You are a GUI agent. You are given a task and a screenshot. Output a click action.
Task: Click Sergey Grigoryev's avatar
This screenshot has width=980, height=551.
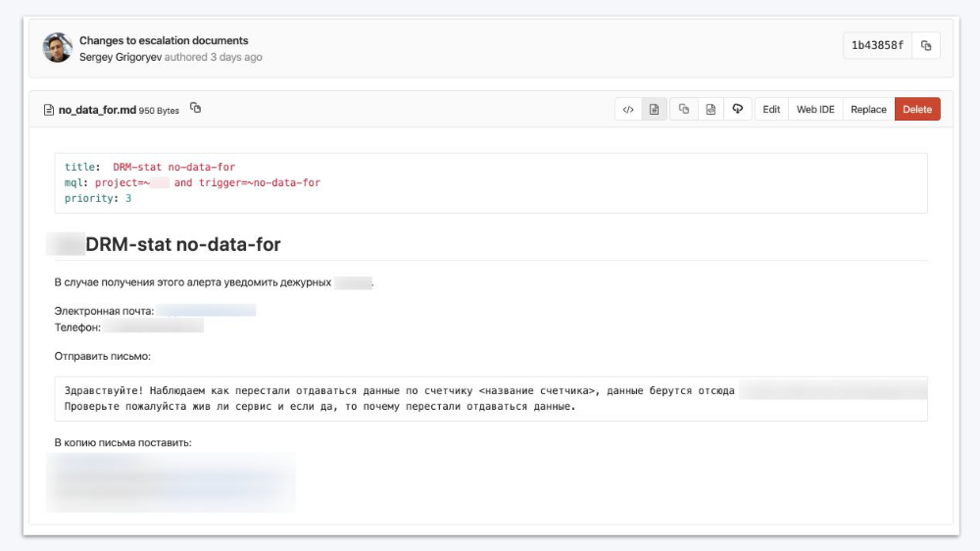coord(58,47)
